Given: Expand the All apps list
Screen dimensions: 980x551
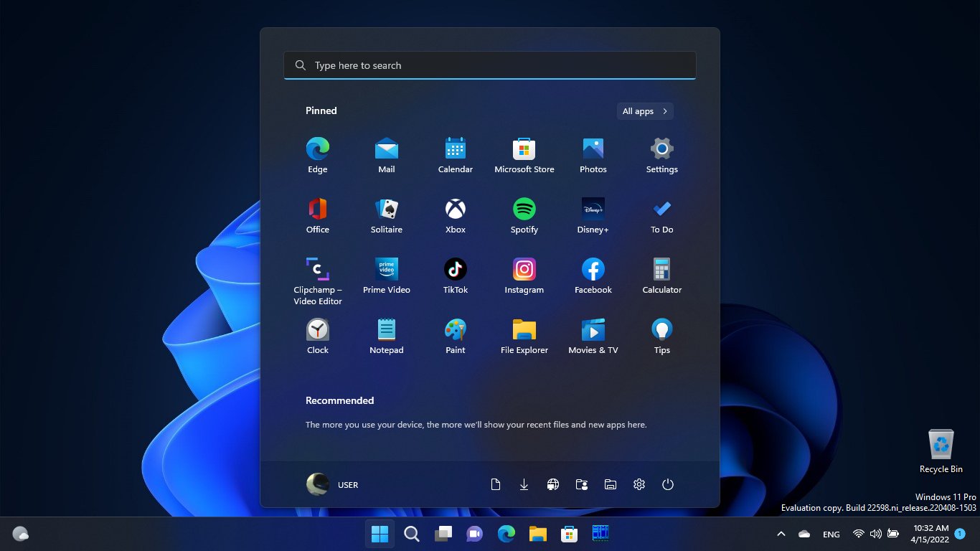Looking at the screenshot, I should pyautogui.click(x=644, y=110).
